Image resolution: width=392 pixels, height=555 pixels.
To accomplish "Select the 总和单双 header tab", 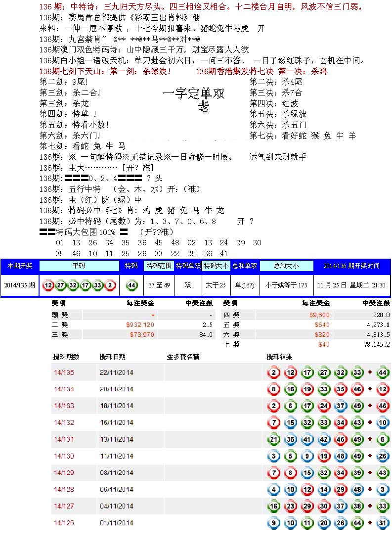I will pos(245,266).
